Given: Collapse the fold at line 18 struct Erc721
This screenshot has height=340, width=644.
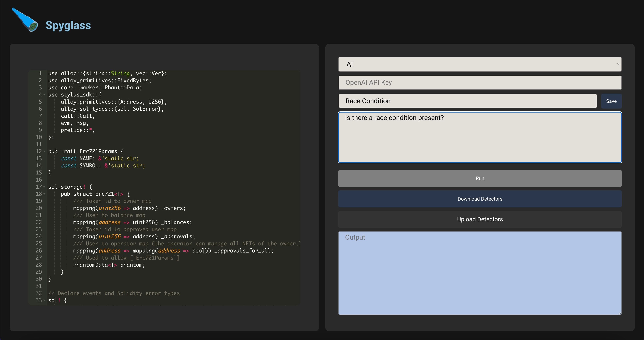Looking at the screenshot, I should point(45,194).
